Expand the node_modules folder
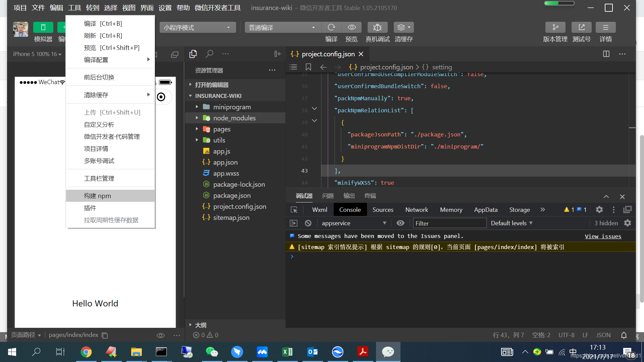Image resolution: width=644 pixels, height=362 pixels. [197, 118]
